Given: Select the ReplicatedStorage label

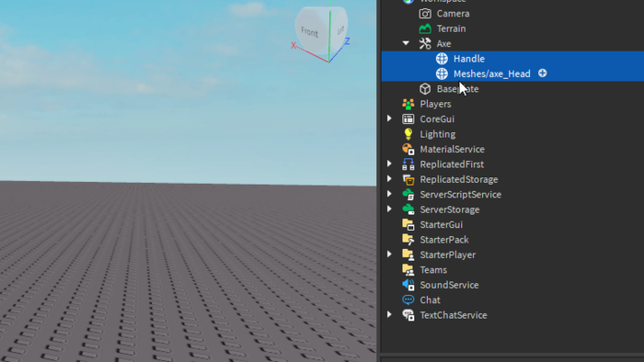Looking at the screenshot, I should point(459,179).
